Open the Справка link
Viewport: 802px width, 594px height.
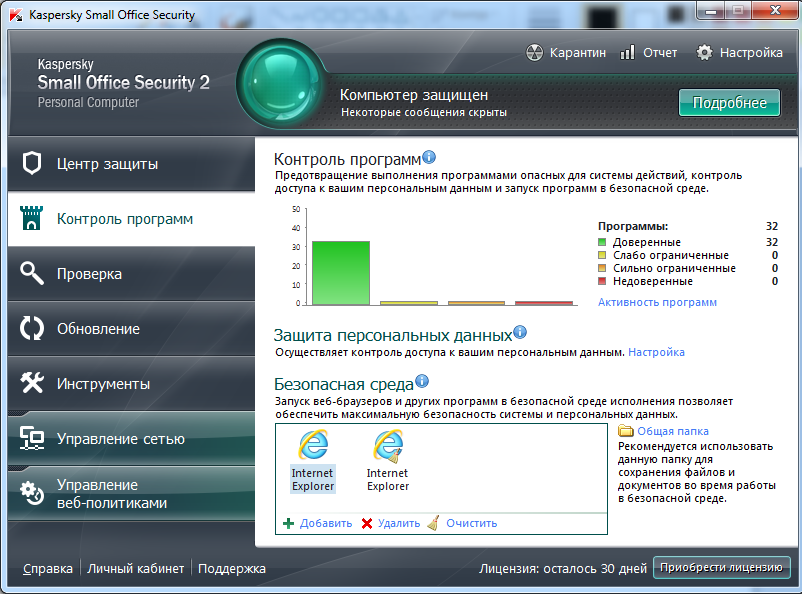click(48, 568)
